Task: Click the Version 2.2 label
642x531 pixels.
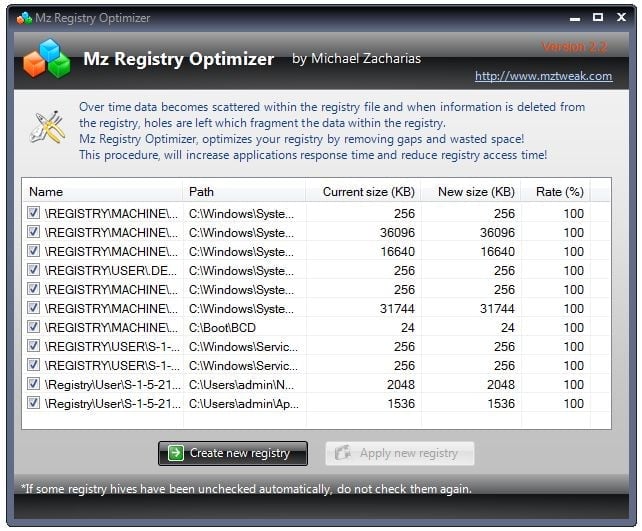Action: coord(574,47)
